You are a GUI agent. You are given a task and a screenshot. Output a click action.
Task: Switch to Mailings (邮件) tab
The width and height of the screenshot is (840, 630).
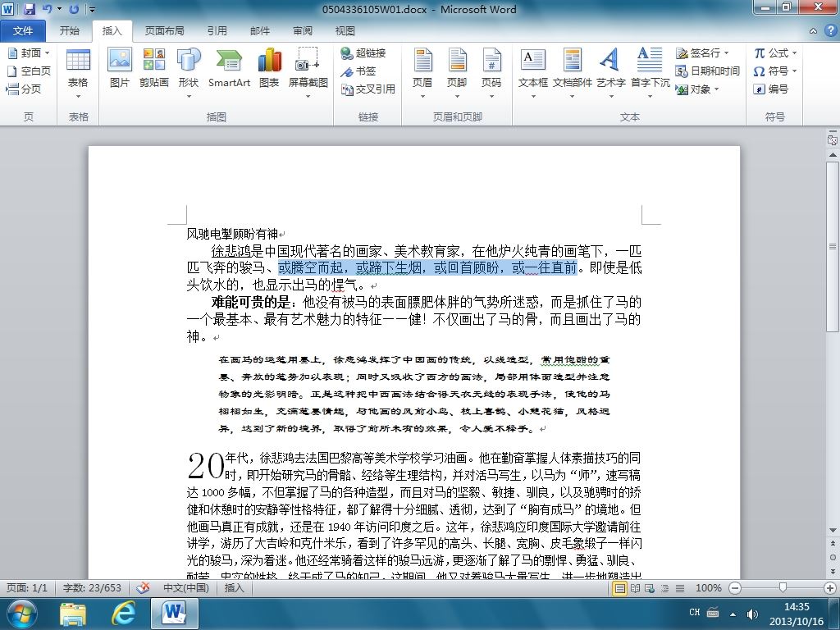tap(260, 31)
